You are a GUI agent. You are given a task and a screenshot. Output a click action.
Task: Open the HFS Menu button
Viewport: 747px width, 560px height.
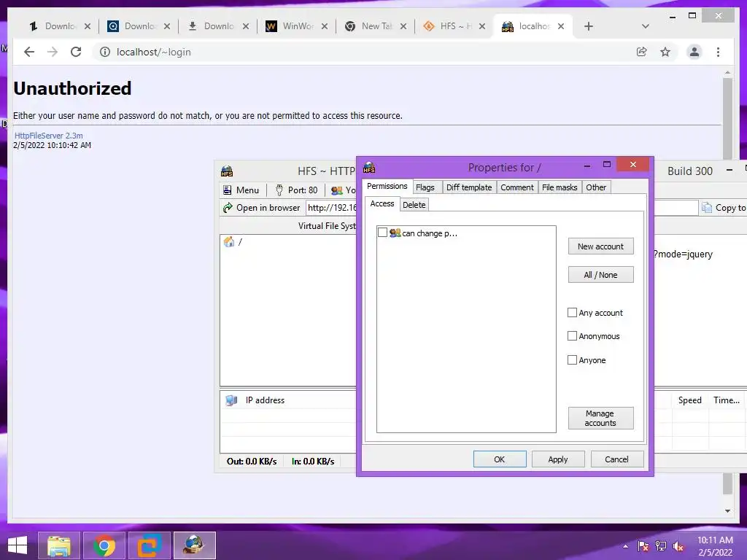click(241, 190)
